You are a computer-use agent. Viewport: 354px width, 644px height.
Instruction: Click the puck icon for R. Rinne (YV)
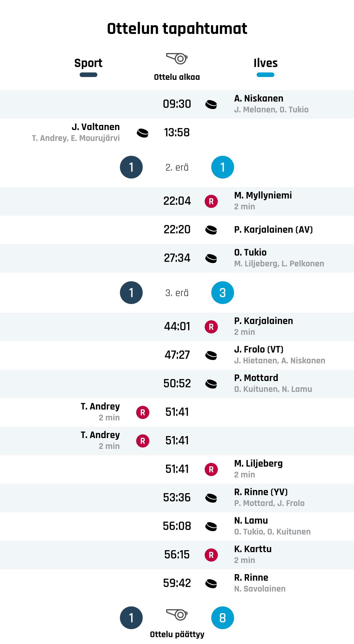tap(211, 498)
